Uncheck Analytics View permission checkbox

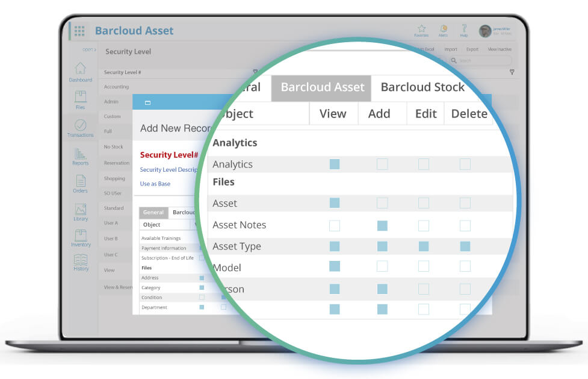click(x=335, y=164)
